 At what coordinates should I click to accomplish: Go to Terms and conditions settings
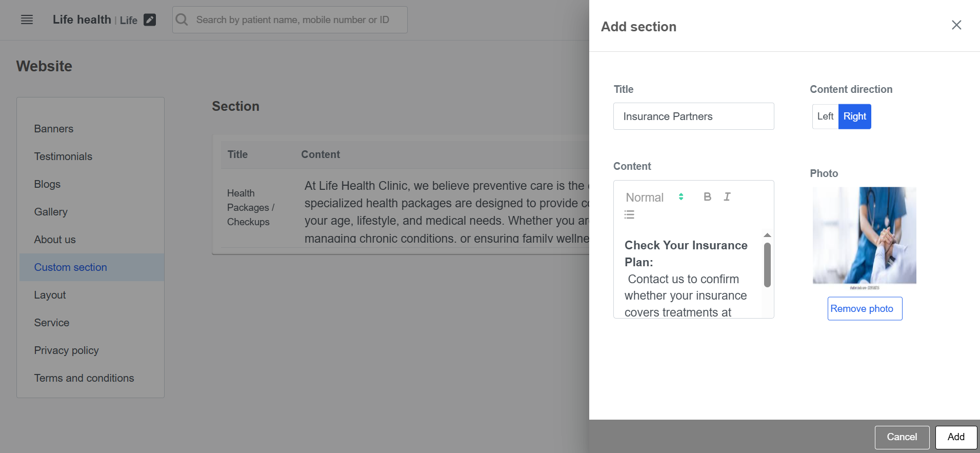point(84,378)
